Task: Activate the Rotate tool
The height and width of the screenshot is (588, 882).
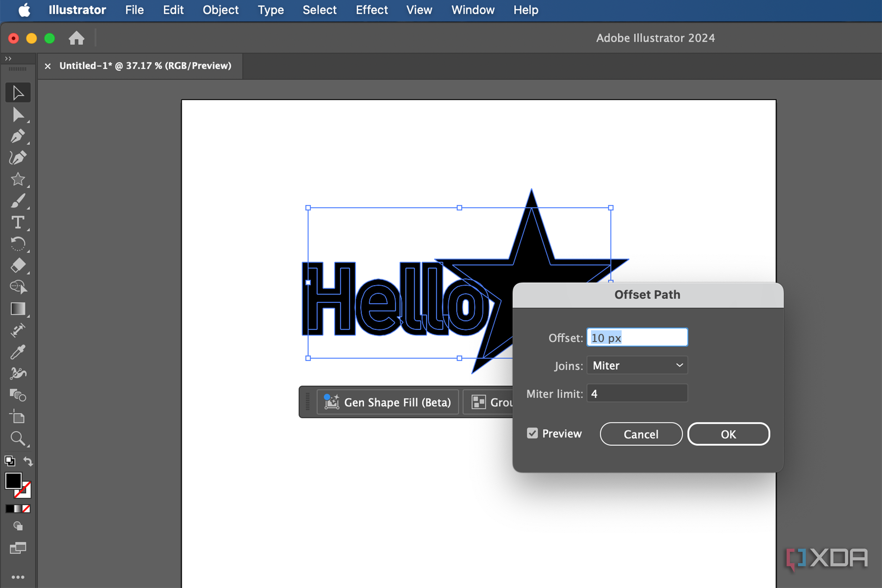Action: (x=18, y=244)
